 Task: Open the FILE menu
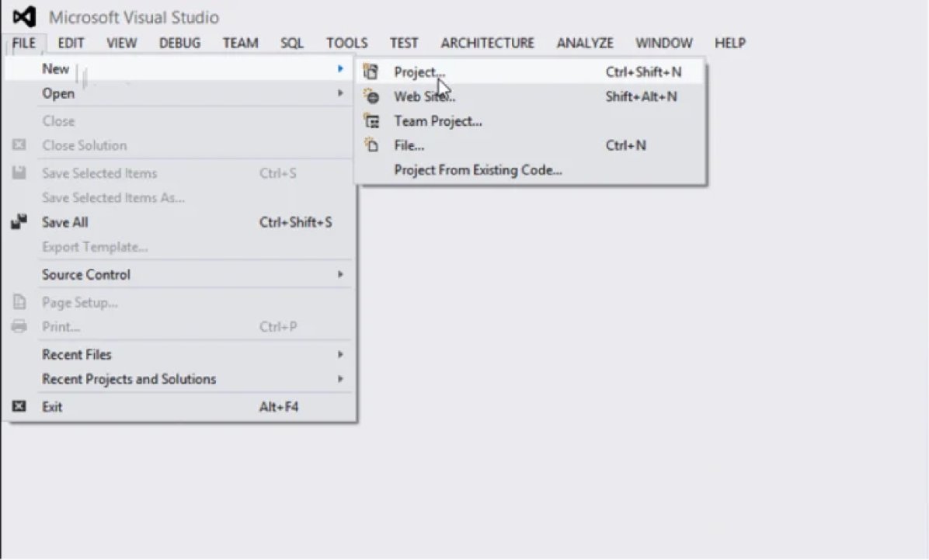click(24, 43)
